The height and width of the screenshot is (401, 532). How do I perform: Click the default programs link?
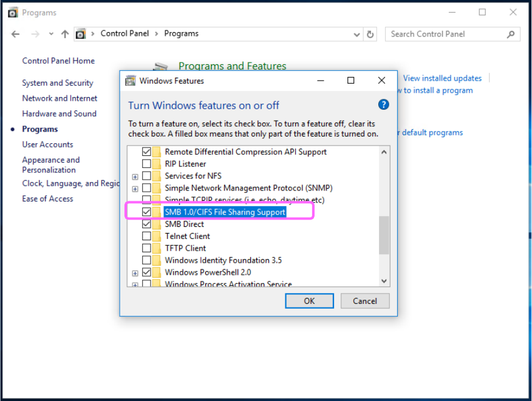click(430, 132)
